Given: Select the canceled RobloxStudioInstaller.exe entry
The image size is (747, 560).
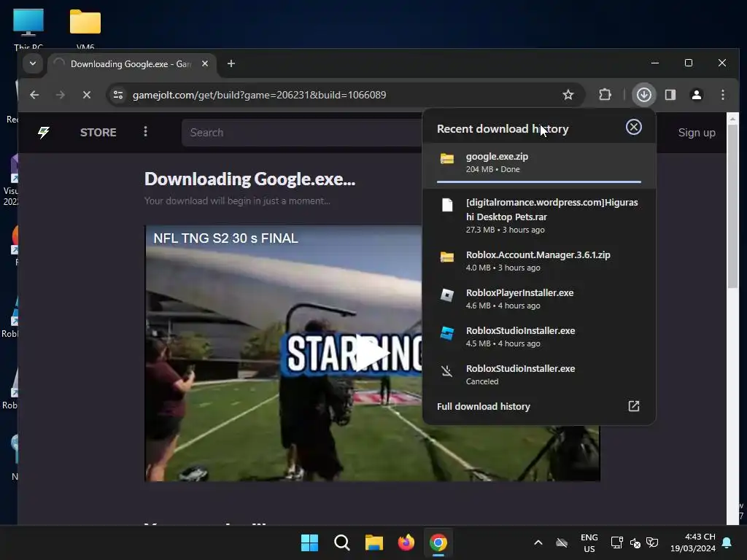Looking at the screenshot, I should [539, 374].
